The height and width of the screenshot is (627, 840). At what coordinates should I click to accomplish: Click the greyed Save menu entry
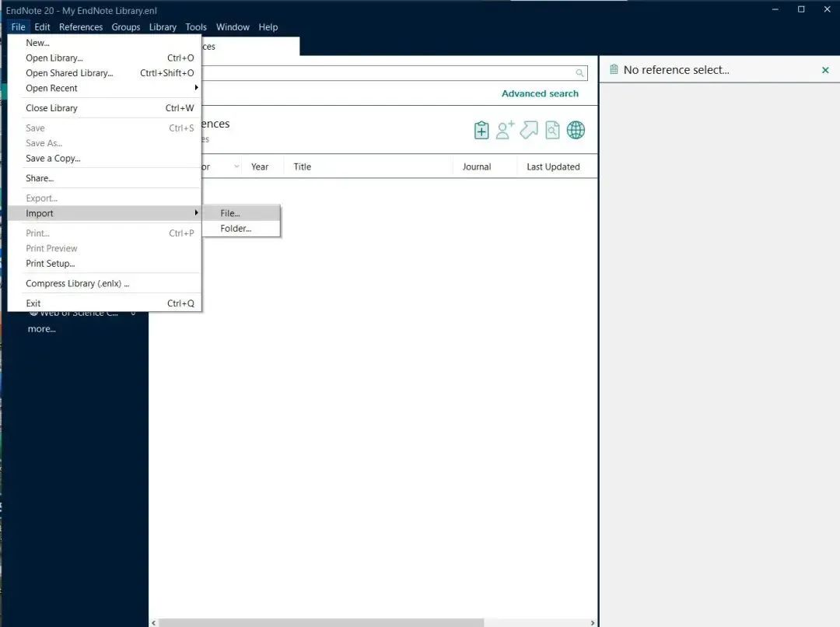pos(104,128)
